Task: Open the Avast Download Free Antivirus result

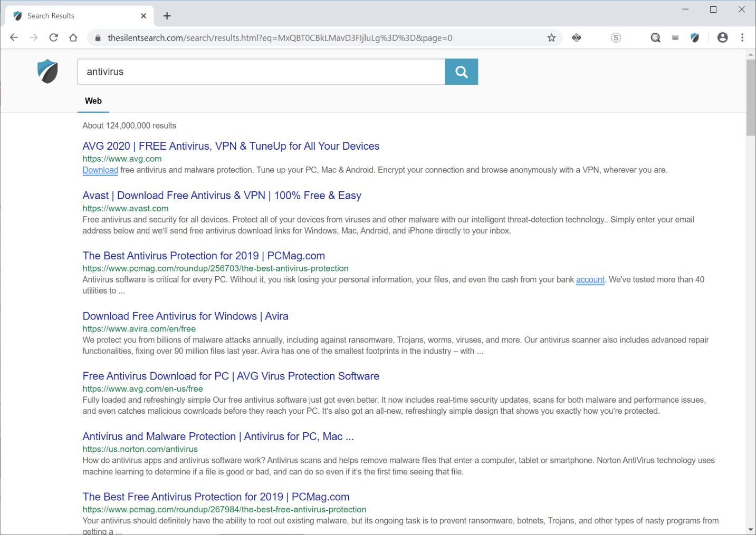Action: [222, 196]
